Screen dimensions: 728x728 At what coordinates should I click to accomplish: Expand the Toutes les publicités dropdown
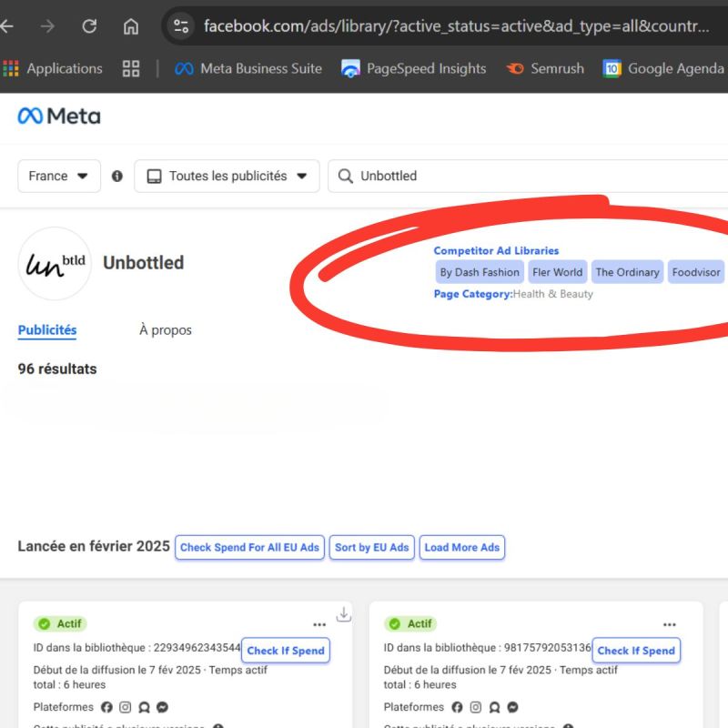point(227,176)
